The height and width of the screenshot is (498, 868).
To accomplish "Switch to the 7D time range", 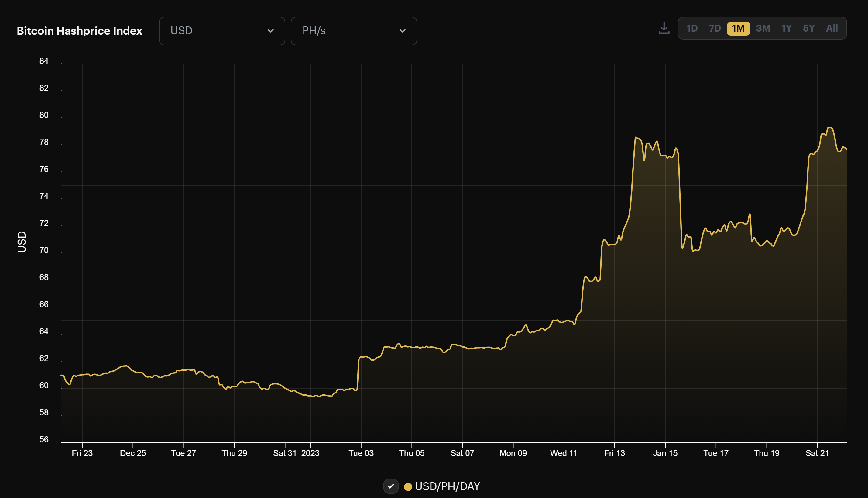I will point(715,28).
